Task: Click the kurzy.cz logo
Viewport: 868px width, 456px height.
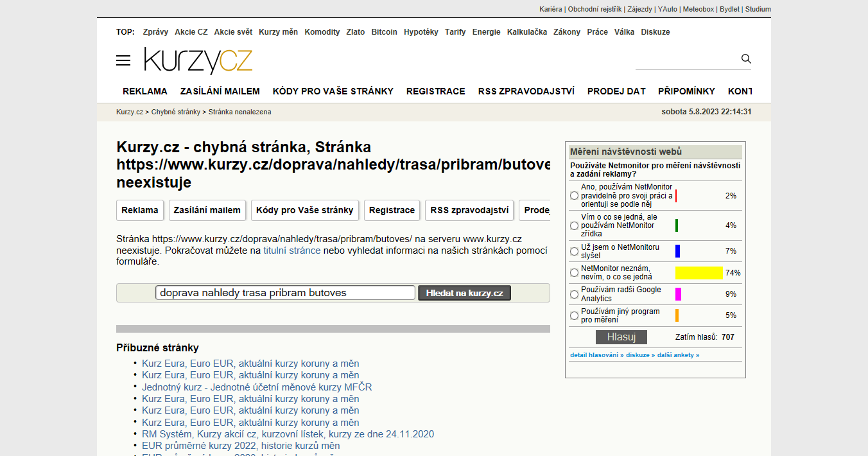Action: click(198, 61)
